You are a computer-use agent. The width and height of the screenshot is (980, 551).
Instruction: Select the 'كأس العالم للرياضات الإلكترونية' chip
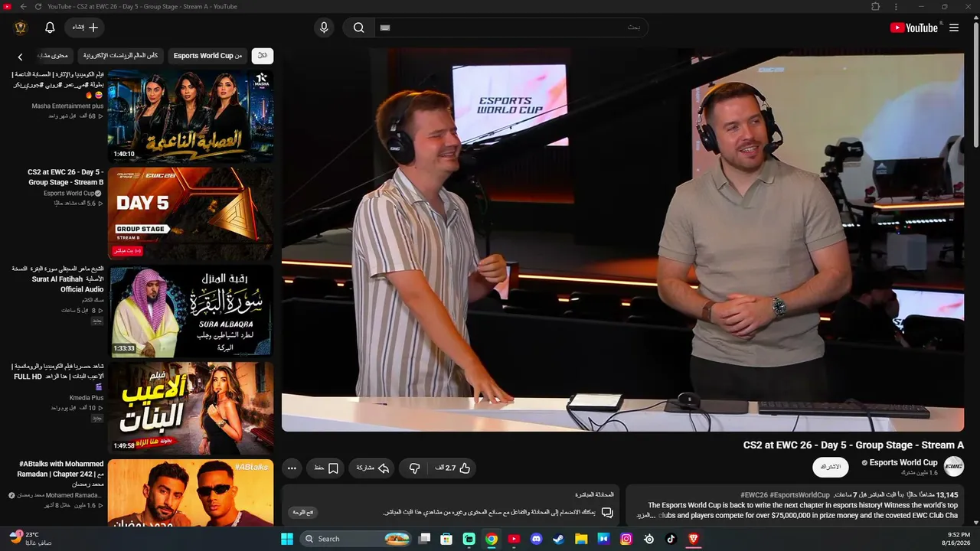tap(120, 56)
